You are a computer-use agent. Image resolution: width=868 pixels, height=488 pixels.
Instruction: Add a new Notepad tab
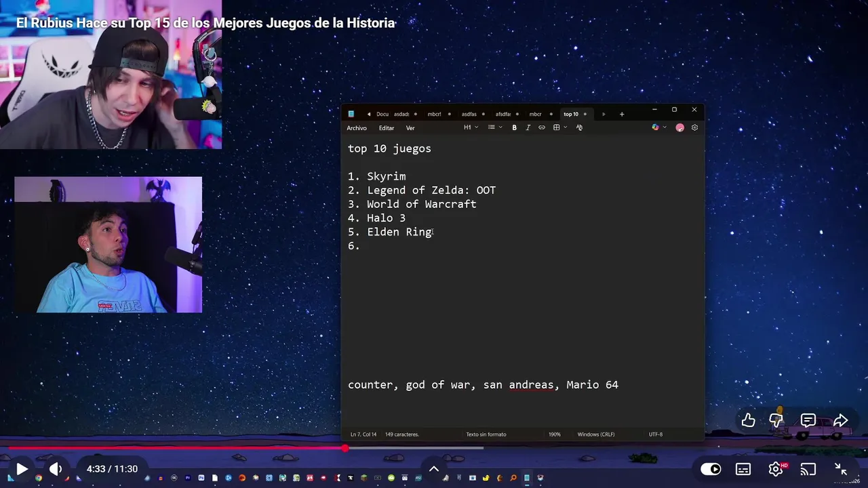point(622,114)
